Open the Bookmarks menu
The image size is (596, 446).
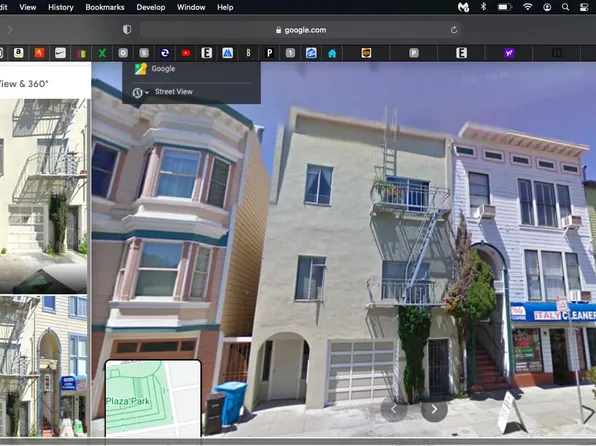click(105, 7)
